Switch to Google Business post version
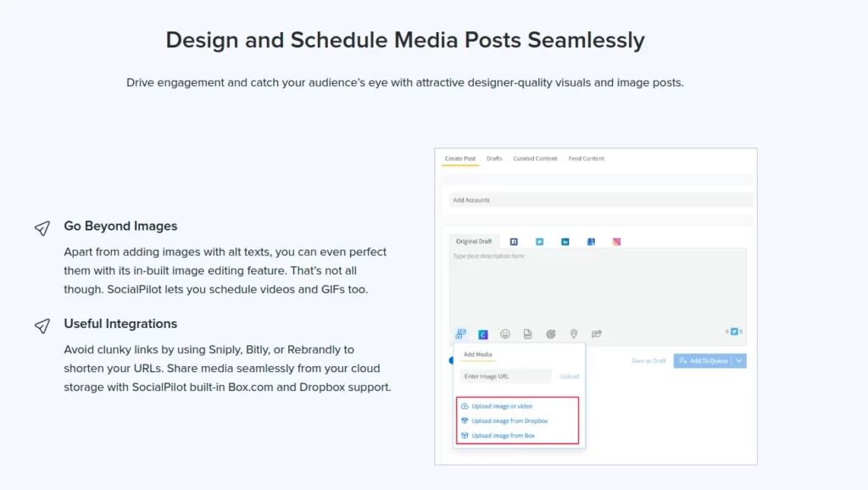 click(x=591, y=242)
